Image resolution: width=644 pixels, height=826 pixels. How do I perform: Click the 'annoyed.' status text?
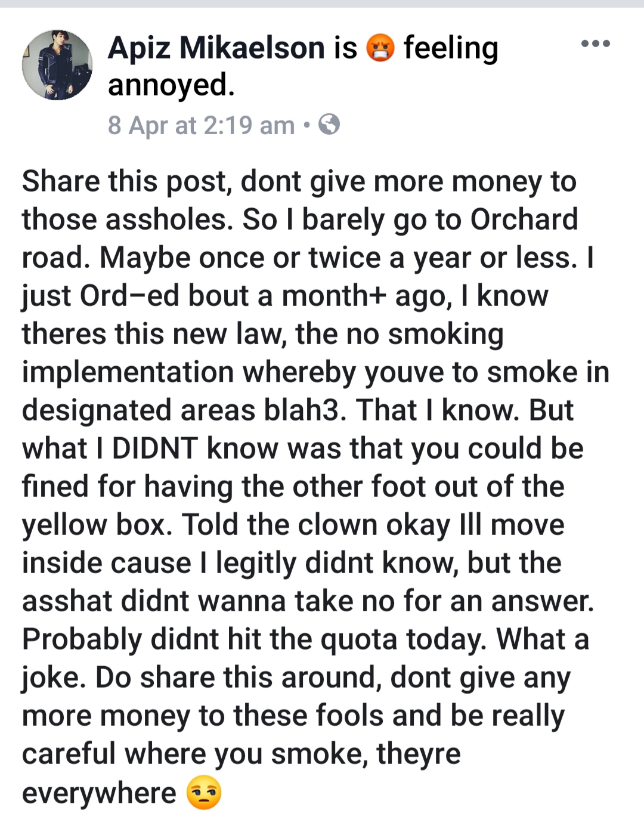pos(171,85)
